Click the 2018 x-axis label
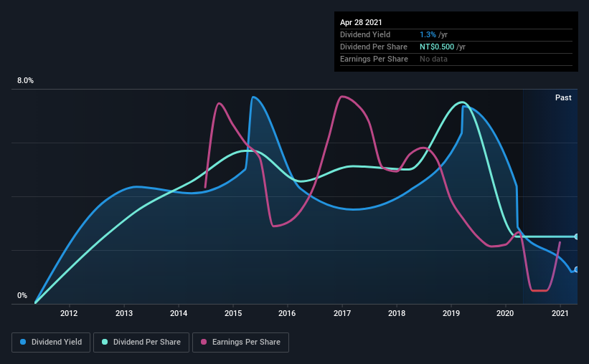The width and height of the screenshot is (589, 364). (397, 313)
